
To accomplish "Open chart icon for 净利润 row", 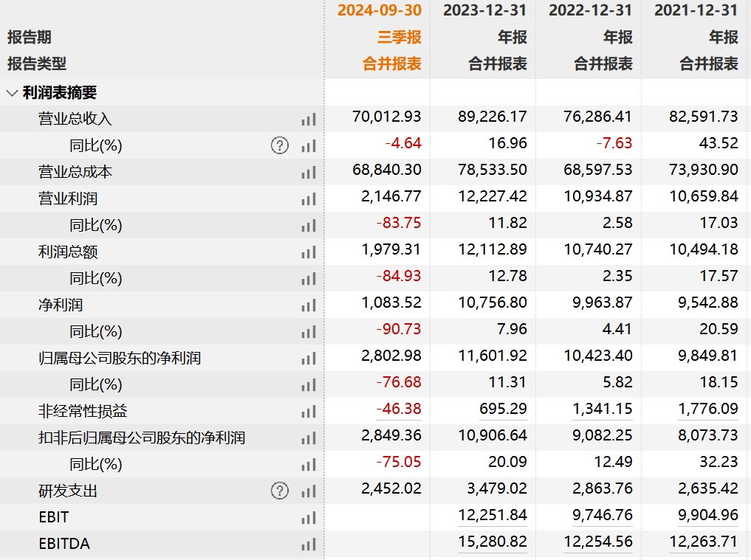I will tap(309, 305).
